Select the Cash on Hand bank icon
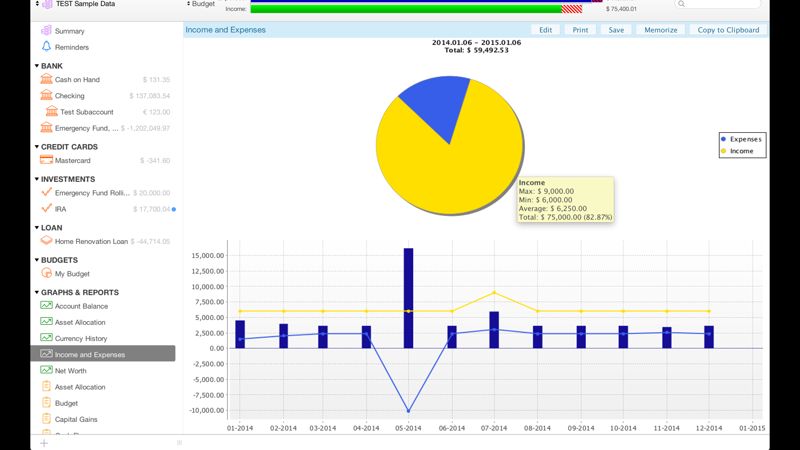Viewport: 800px width, 450px height. (46, 79)
